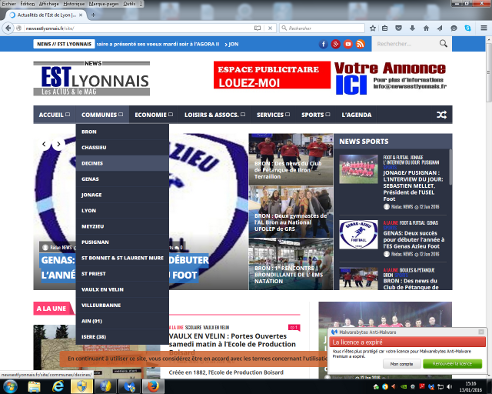Image resolution: width=492 pixels, height=394 pixels.
Task: Click the Firefox taskbar icon
Action: point(153,387)
